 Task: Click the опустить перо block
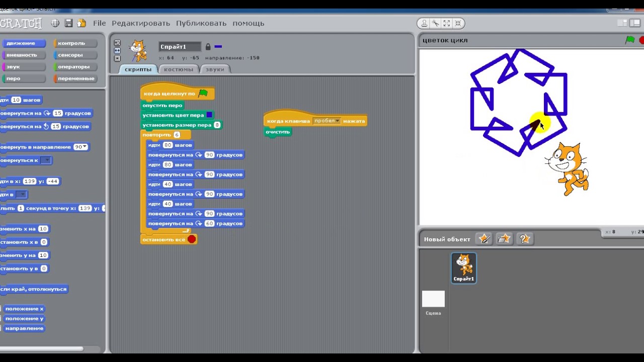coord(163,106)
